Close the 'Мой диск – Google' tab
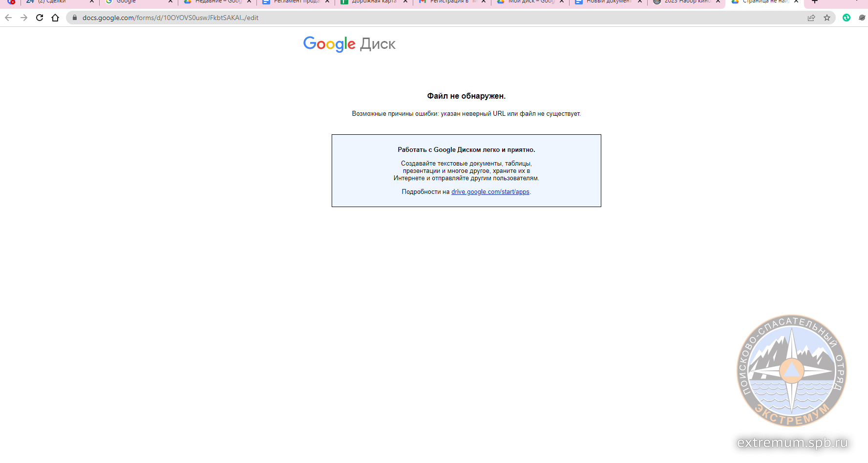The width and height of the screenshot is (868, 463). (x=562, y=1)
